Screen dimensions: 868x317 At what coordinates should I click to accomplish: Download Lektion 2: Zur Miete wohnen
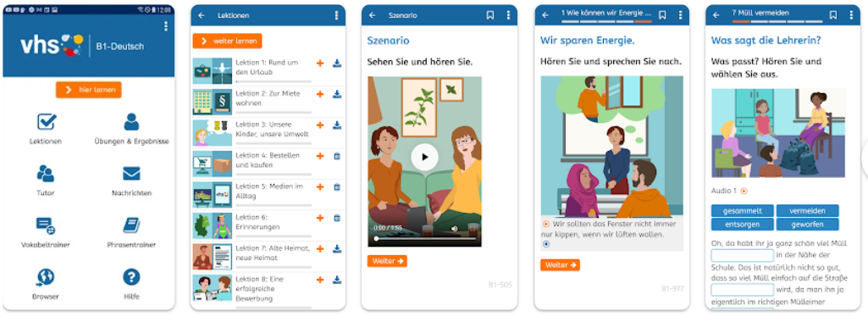(336, 95)
